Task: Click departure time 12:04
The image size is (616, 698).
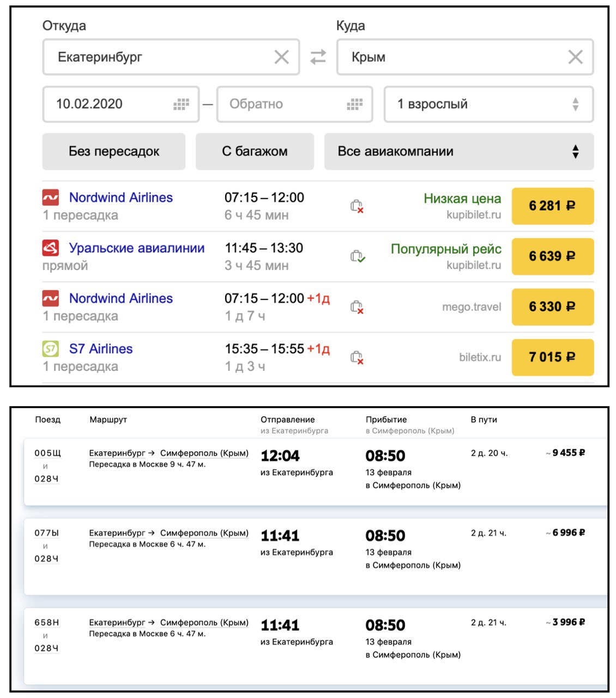Action: pyautogui.click(x=280, y=455)
